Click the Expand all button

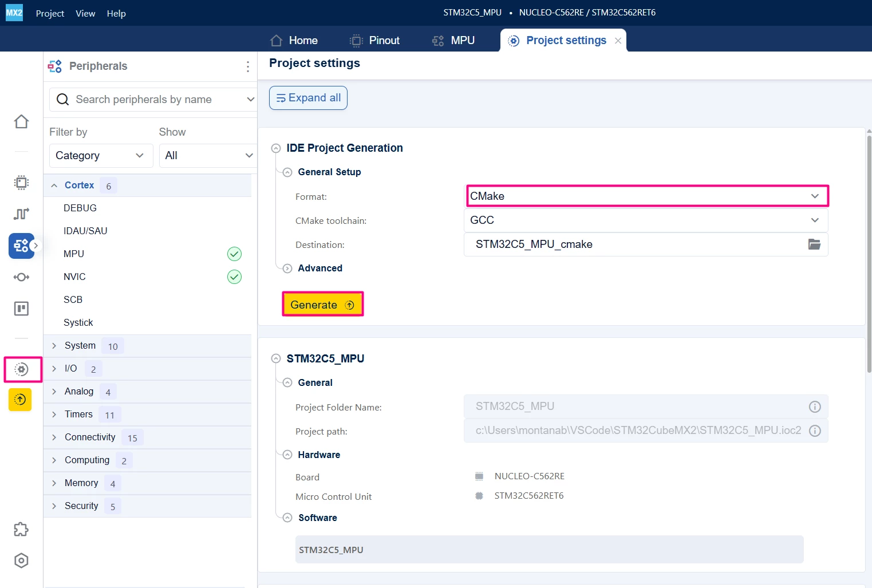[308, 98]
